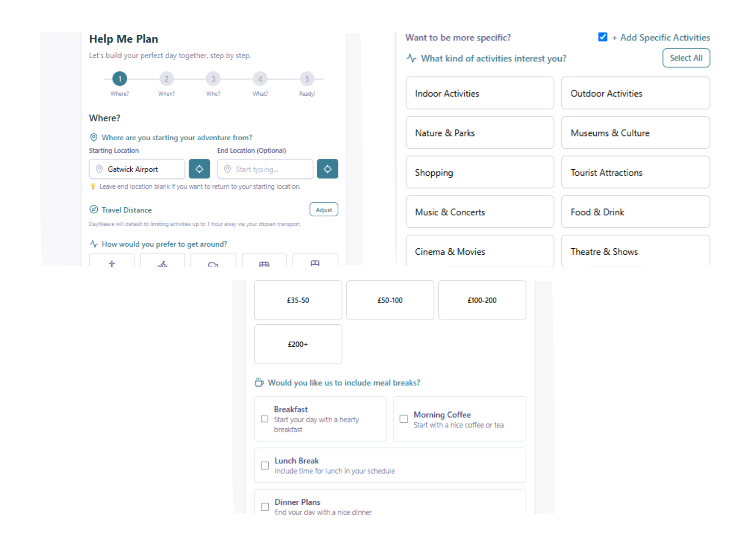Viewport: 756px width, 534px height.
Task: Check the Breakfast meal break option
Action: coord(265,419)
